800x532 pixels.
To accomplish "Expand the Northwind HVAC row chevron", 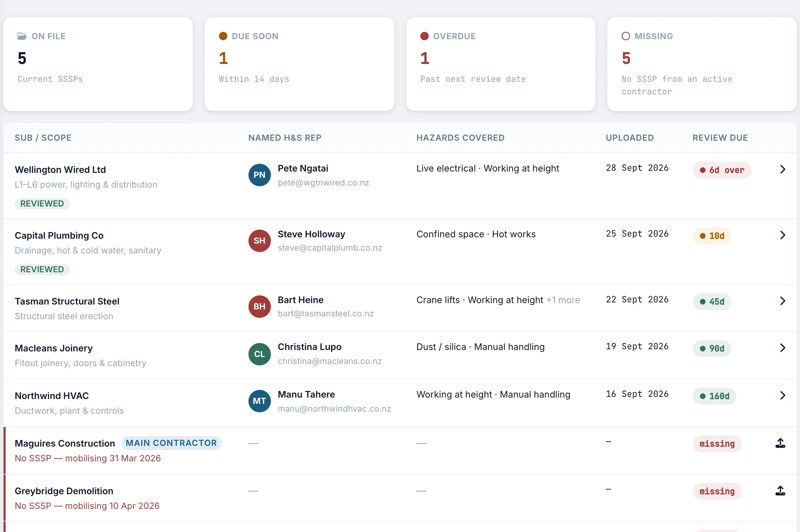I will point(783,395).
